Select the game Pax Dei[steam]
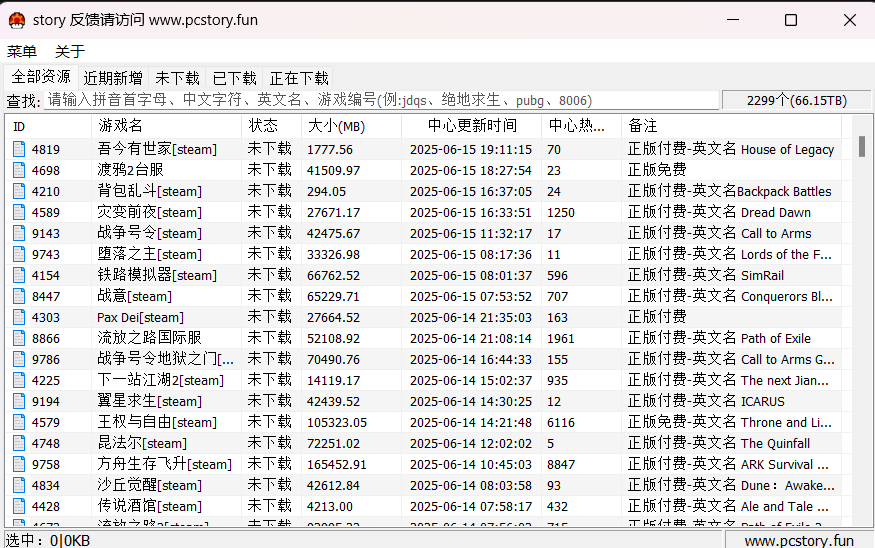Image resolution: width=875 pixels, height=548 pixels. click(x=140, y=318)
